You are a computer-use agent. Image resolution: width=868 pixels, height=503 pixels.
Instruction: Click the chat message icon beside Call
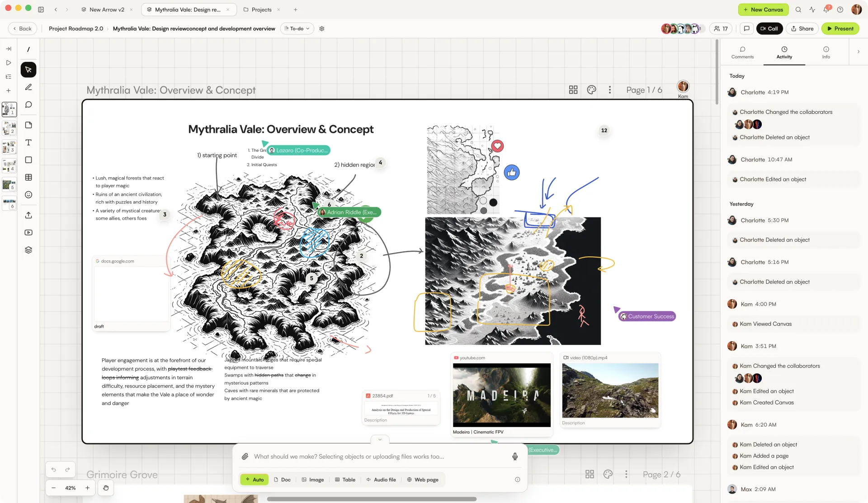click(x=747, y=28)
